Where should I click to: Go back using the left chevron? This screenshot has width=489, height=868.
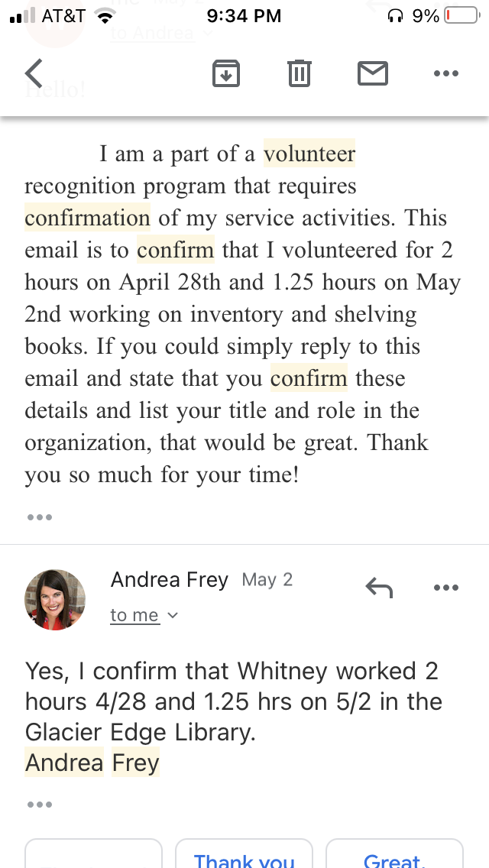click(34, 73)
